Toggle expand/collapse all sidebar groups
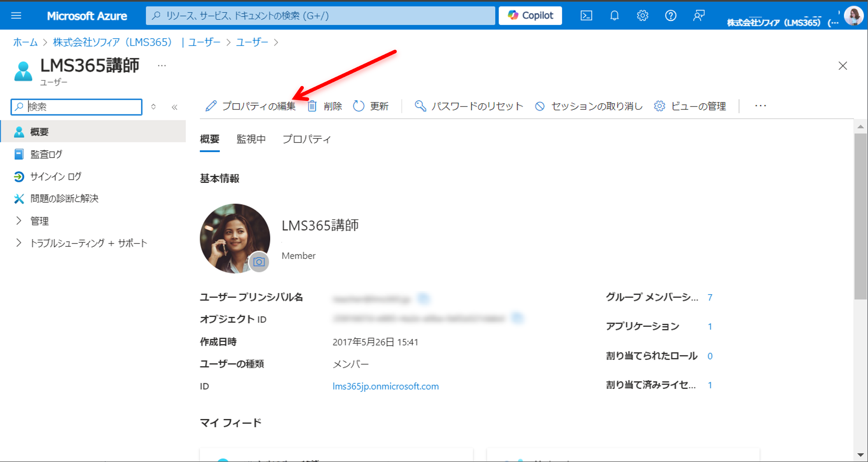The image size is (868, 462). click(x=153, y=107)
